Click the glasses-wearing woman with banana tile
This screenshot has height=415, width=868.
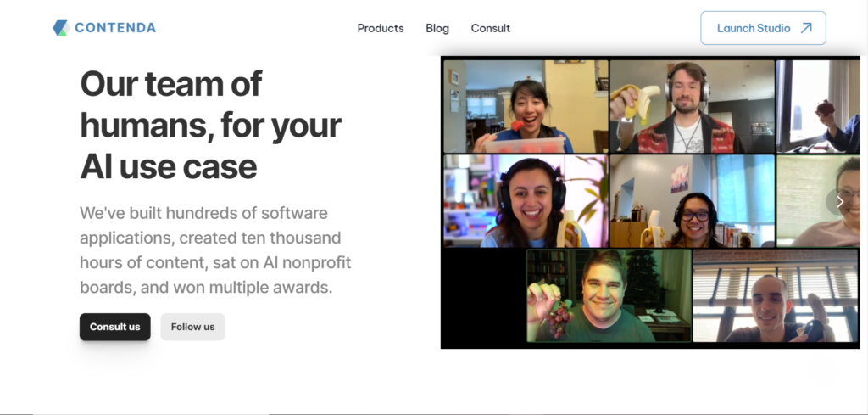pyautogui.click(x=692, y=201)
